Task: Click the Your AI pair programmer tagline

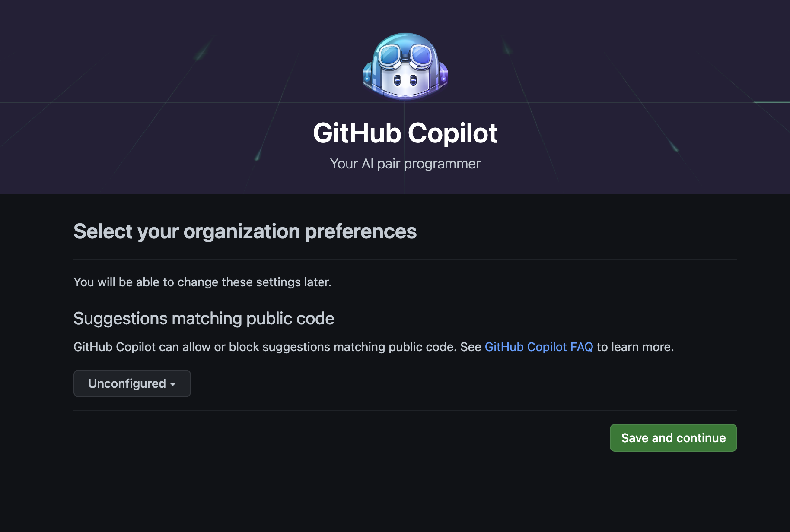Action: (x=405, y=163)
